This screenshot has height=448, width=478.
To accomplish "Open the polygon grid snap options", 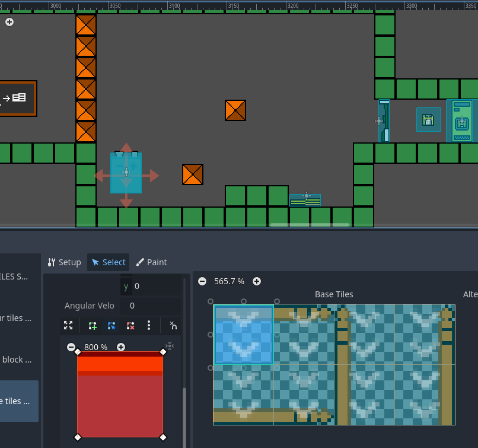I will click(173, 326).
